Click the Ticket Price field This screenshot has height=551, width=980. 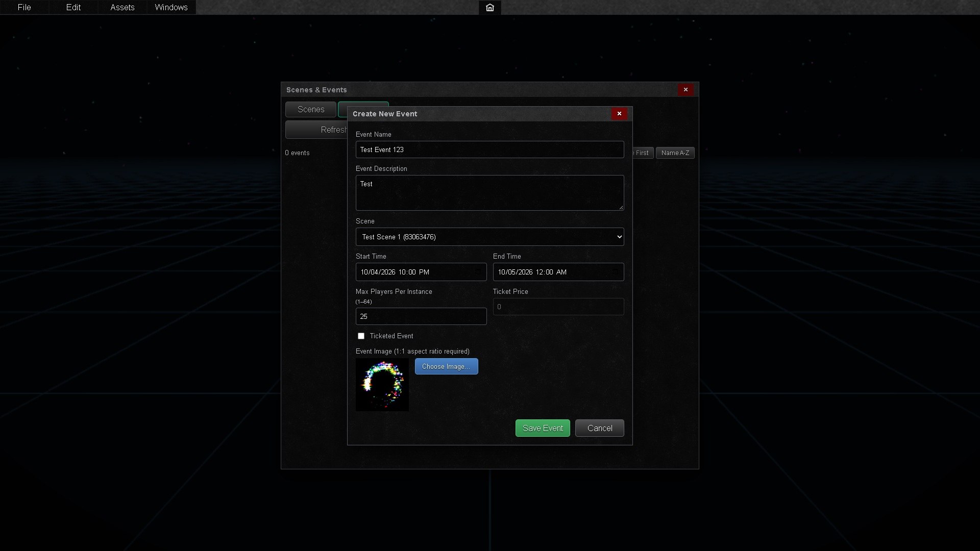tap(558, 307)
